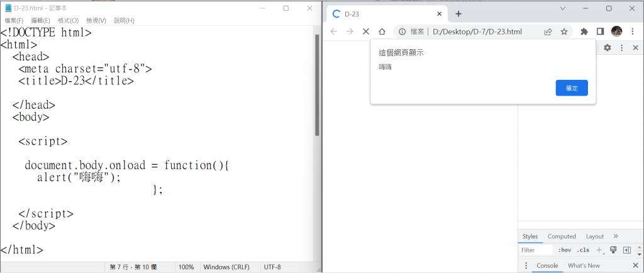Open Notepad 編輯(E) menu
The image size is (644, 273).
click(x=41, y=21)
